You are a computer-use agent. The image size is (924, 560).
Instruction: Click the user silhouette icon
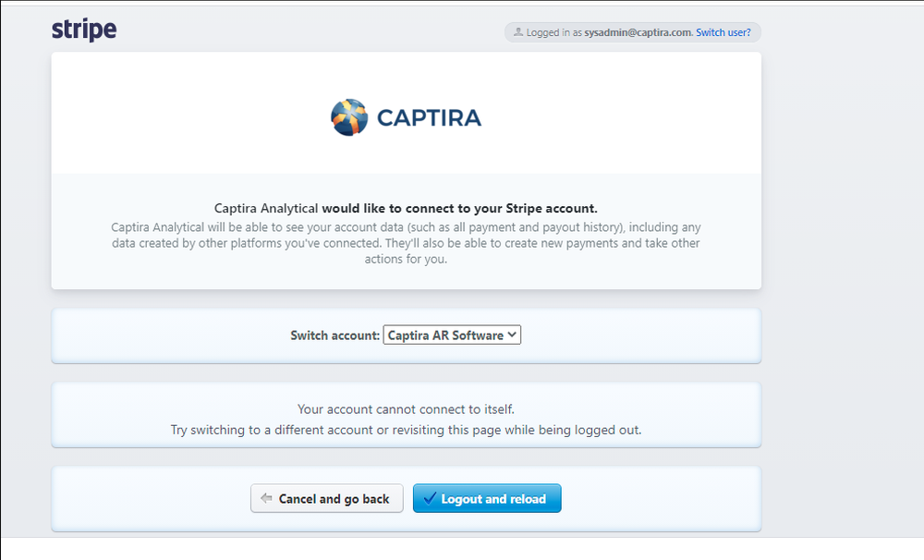click(518, 31)
